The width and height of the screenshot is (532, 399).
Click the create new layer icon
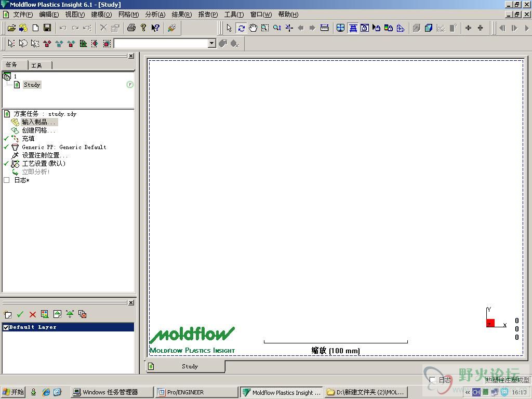[x=7, y=314]
